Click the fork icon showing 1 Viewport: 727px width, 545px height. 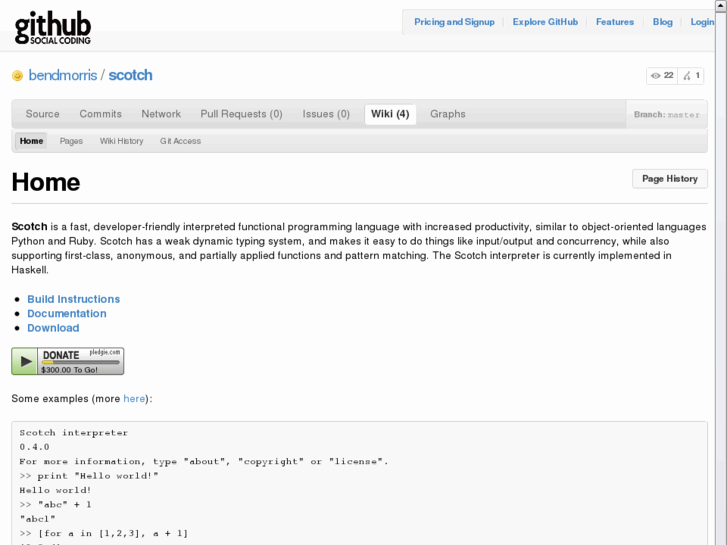coord(687,76)
